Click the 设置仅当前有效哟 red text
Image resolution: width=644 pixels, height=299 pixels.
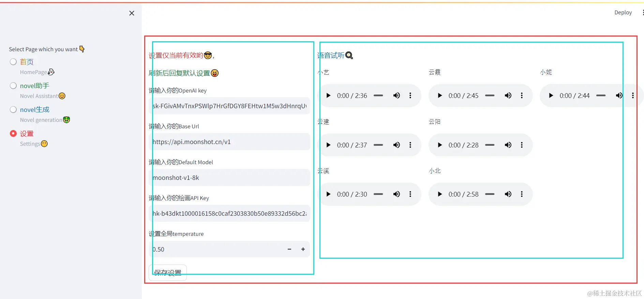click(x=176, y=55)
